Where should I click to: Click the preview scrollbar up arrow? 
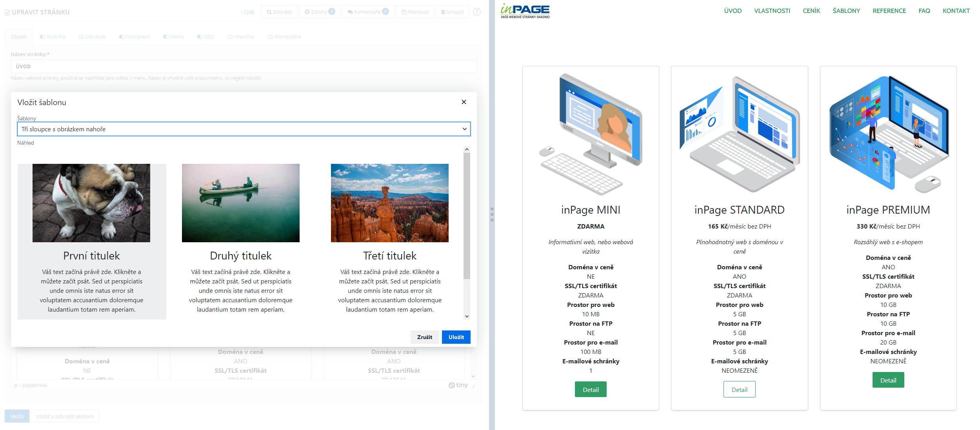click(x=467, y=149)
